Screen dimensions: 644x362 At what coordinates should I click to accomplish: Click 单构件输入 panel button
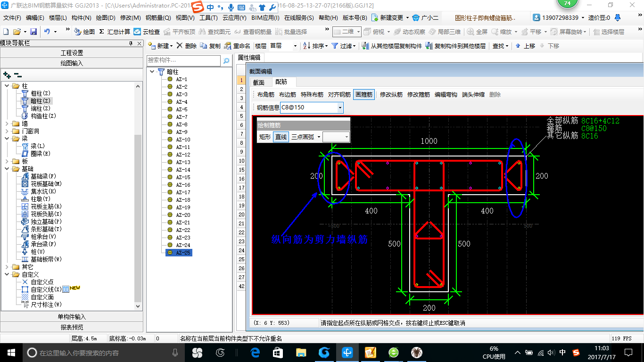tap(72, 317)
